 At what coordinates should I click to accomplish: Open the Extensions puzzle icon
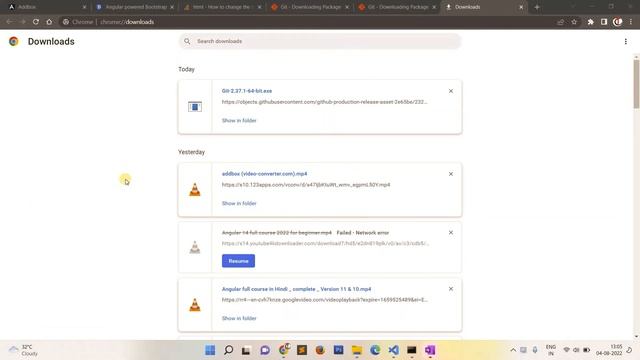click(590, 22)
